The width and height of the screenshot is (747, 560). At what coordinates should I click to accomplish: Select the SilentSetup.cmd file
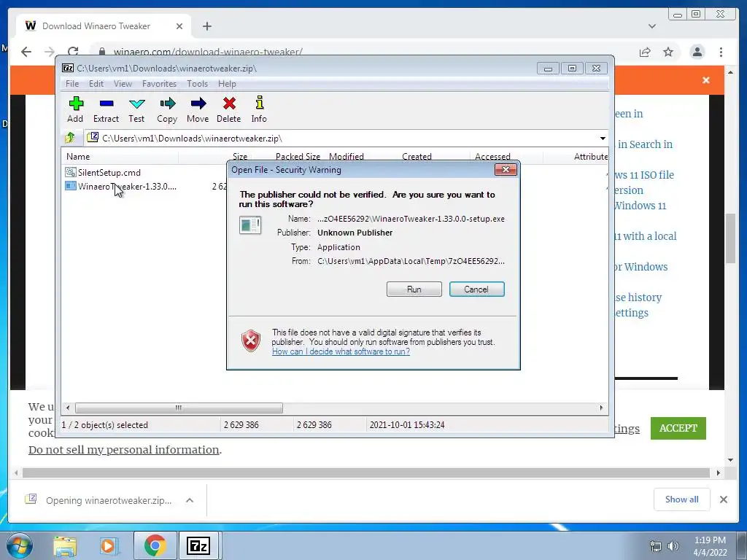[103, 172]
